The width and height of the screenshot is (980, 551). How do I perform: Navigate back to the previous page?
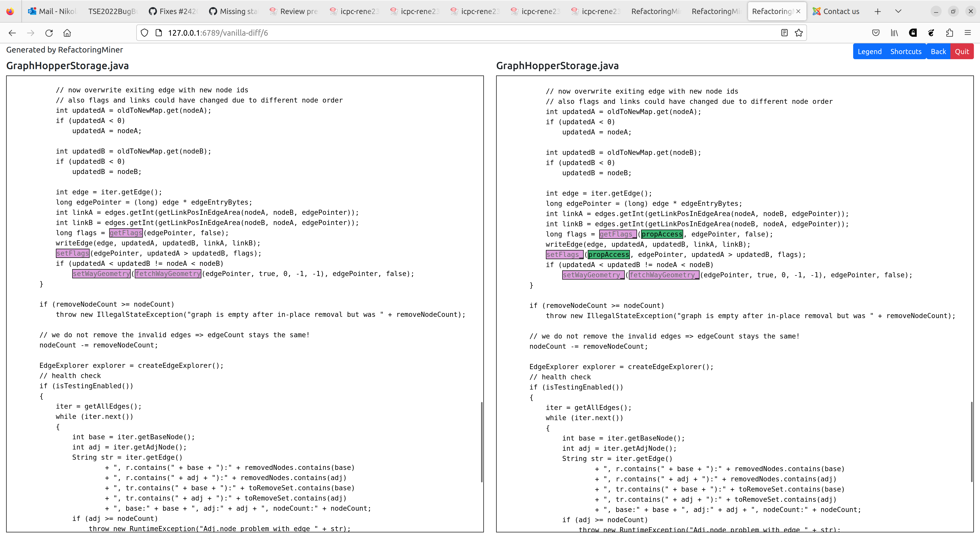(12, 33)
